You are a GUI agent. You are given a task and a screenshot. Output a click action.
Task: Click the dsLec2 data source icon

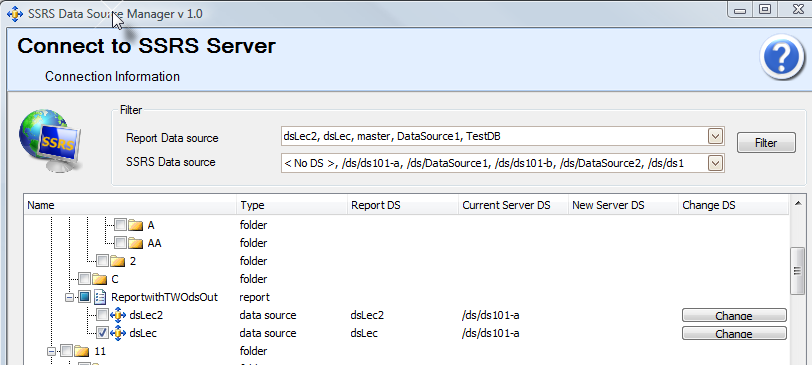point(118,315)
